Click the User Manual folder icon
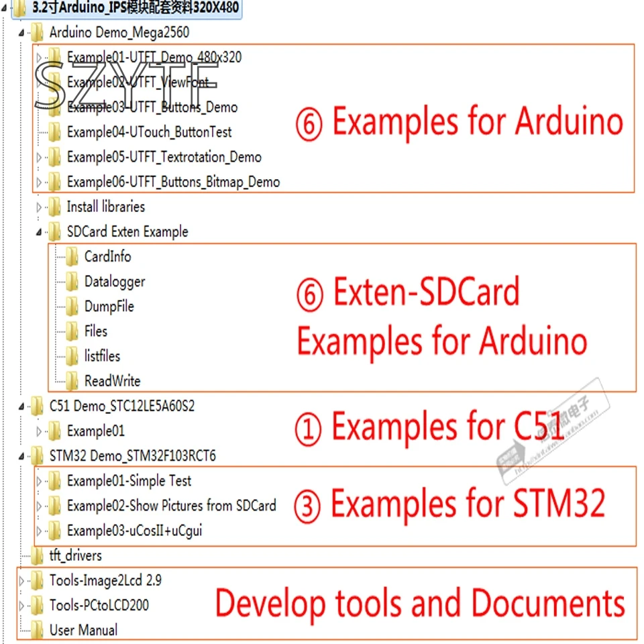This screenshot has height=644, width=644. coord(37,630)
